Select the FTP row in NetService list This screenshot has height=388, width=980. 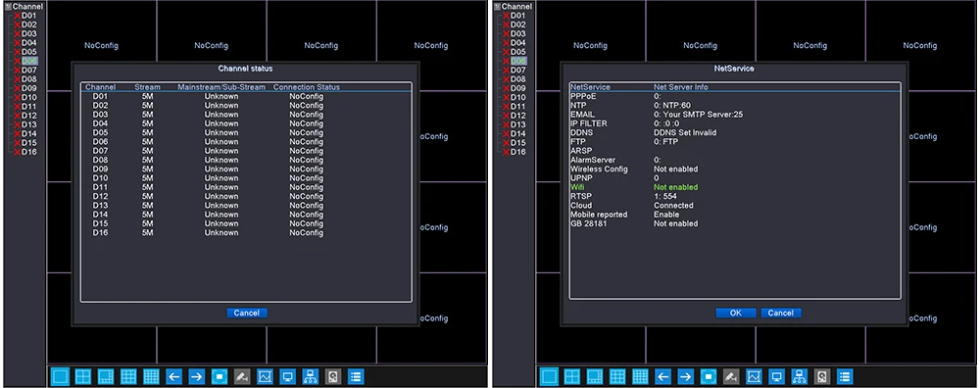pyautogui.click(x=734, y=142)
